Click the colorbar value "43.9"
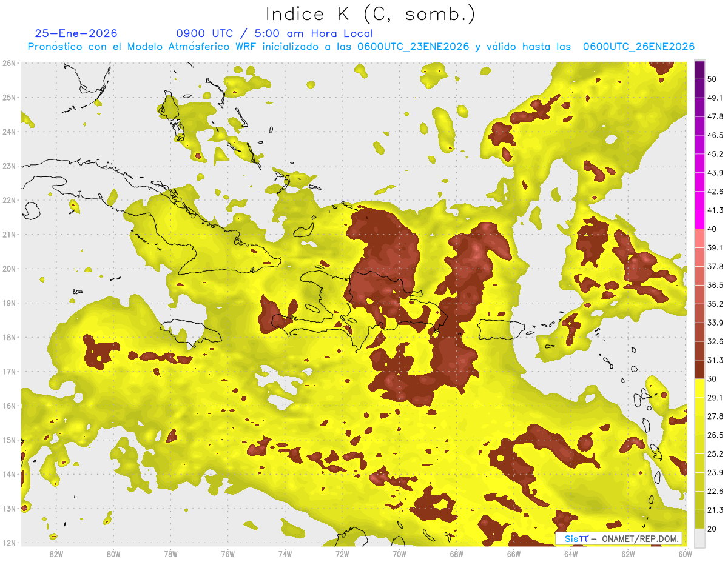The image size is (728, 562). pos(715,173)
